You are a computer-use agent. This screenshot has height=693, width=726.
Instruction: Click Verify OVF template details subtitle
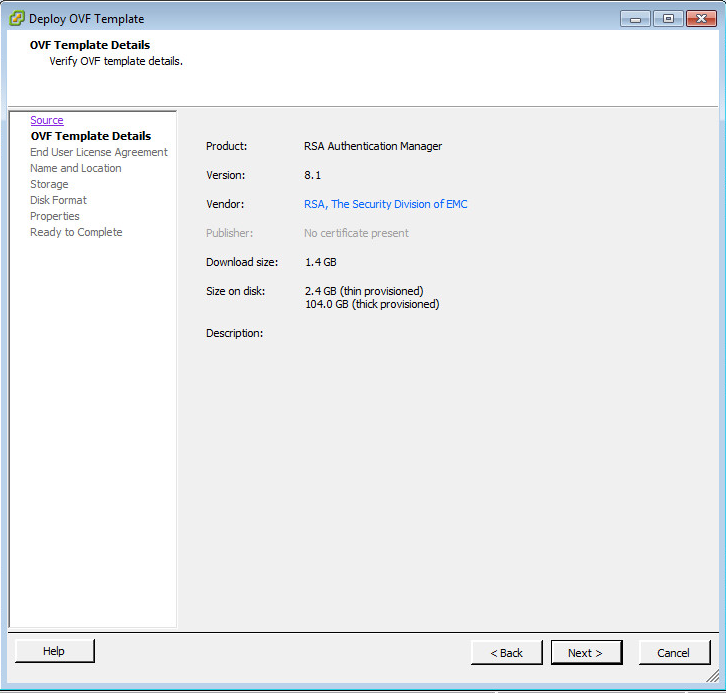point(116,61)
